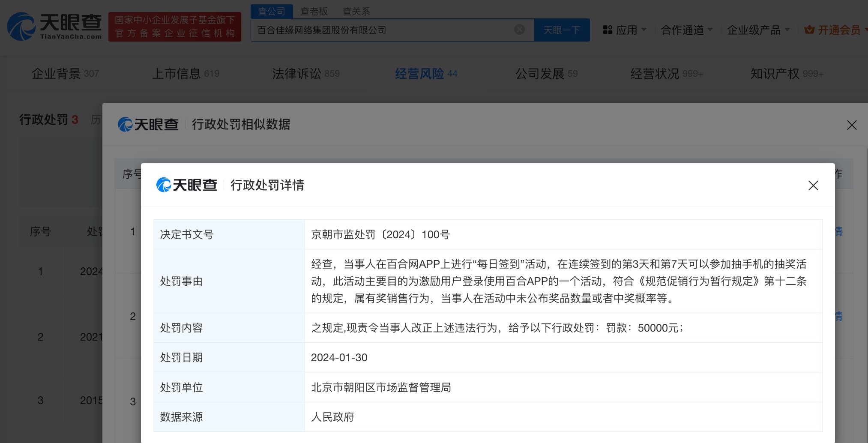Click the 处罚事由 description paragraph
Viewport: 868px width, 443px height.
click(x=559, y=281)
